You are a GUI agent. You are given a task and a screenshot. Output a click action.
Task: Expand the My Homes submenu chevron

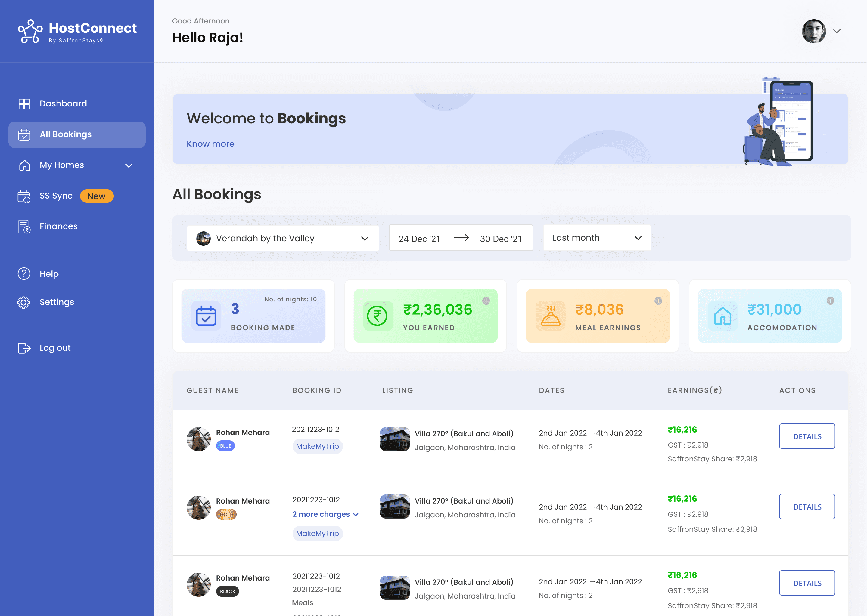point(129,165)
